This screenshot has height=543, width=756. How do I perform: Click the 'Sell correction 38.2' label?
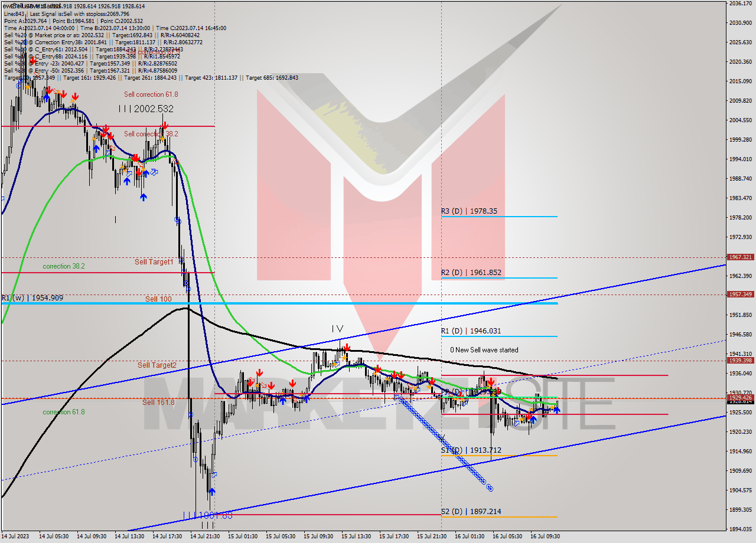pyautogui.click(x=151, y=134)
